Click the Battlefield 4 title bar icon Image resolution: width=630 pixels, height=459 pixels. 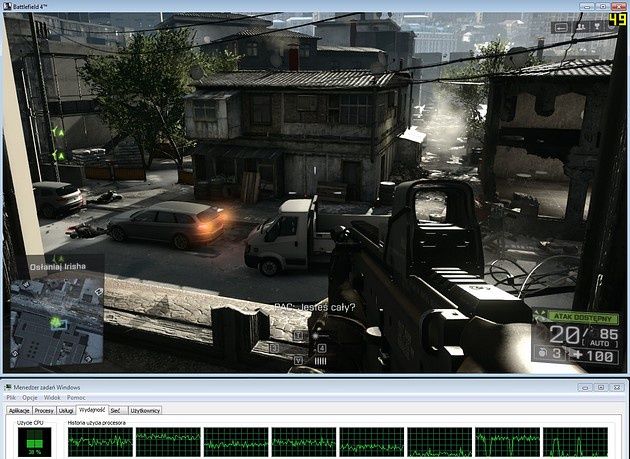(7, 6)
